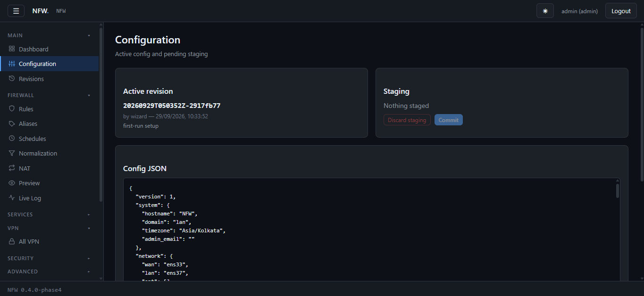
Task: Click the "hostname": "NFW" JSON line
Action: 169,214
